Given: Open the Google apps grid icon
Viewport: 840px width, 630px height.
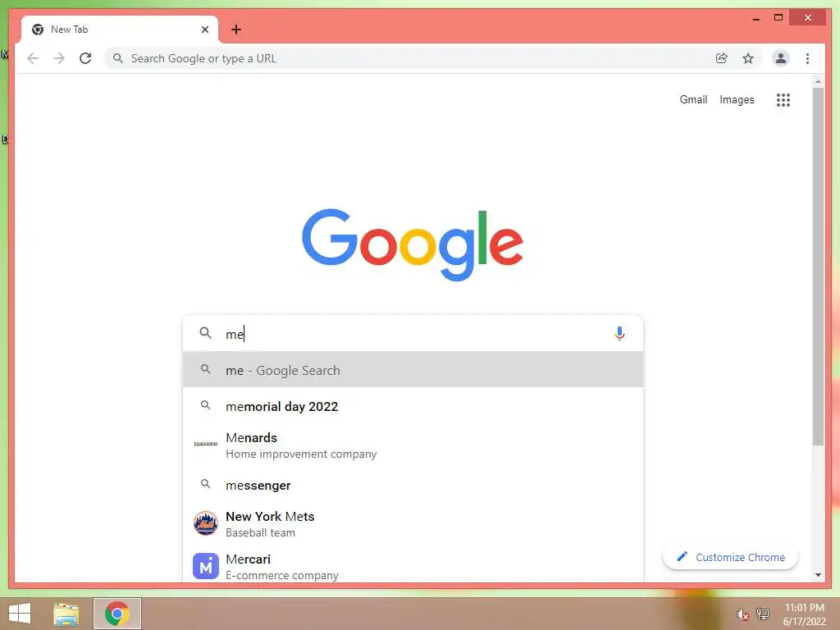Looking at the screenshot, I should pyautogui.click(x=783, y=99).
